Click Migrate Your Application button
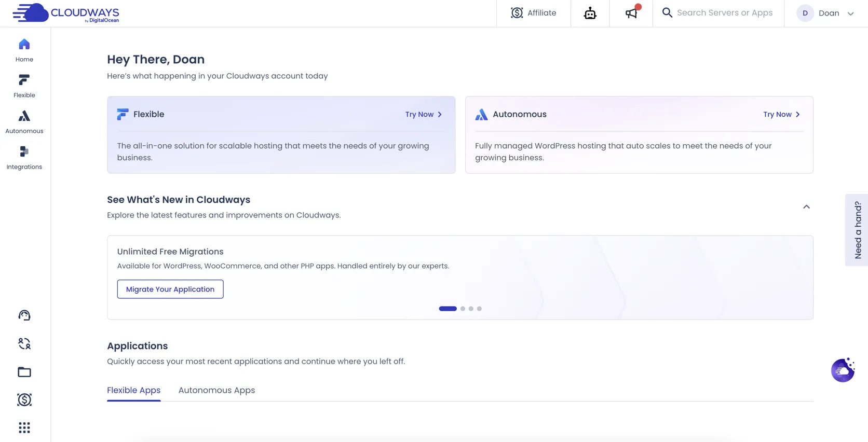This screenshot has width=868, height=442. pyautogui.click(x=170, y=289)
